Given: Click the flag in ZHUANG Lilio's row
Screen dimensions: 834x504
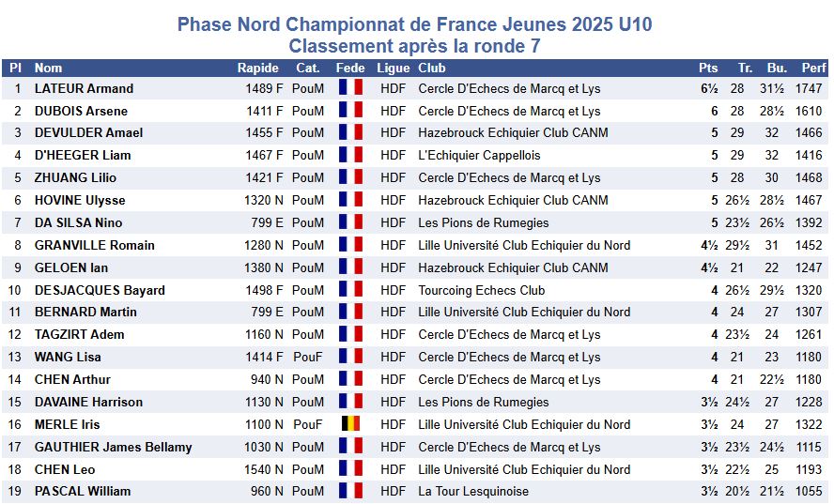Looking at the screenshot, I should [350, 177].
